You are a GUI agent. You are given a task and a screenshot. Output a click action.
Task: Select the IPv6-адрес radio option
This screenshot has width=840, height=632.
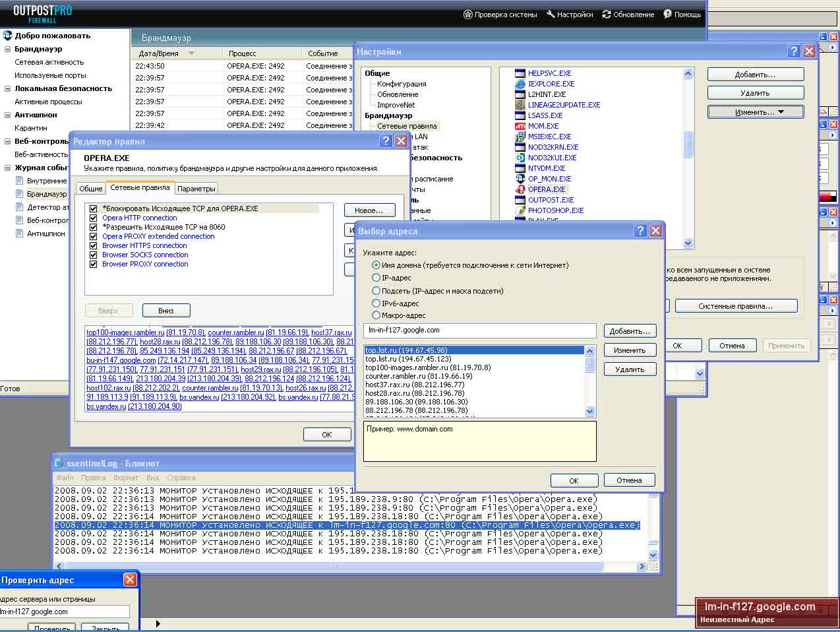[x=376, y=303]
